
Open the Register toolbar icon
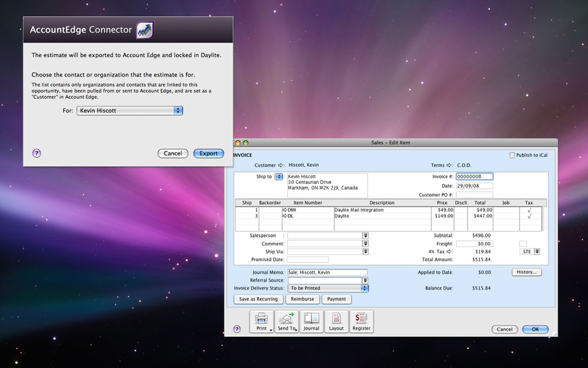click(362, 321)
